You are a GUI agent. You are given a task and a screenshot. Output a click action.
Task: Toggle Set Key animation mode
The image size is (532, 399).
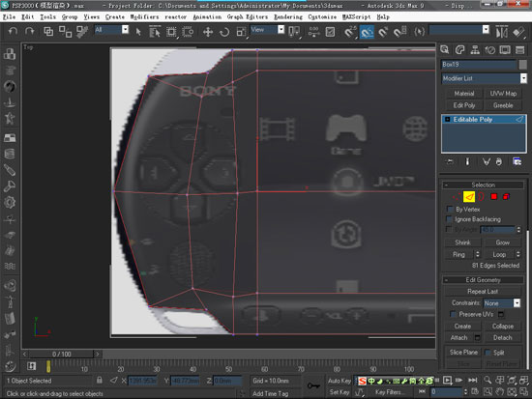point(340,392)
